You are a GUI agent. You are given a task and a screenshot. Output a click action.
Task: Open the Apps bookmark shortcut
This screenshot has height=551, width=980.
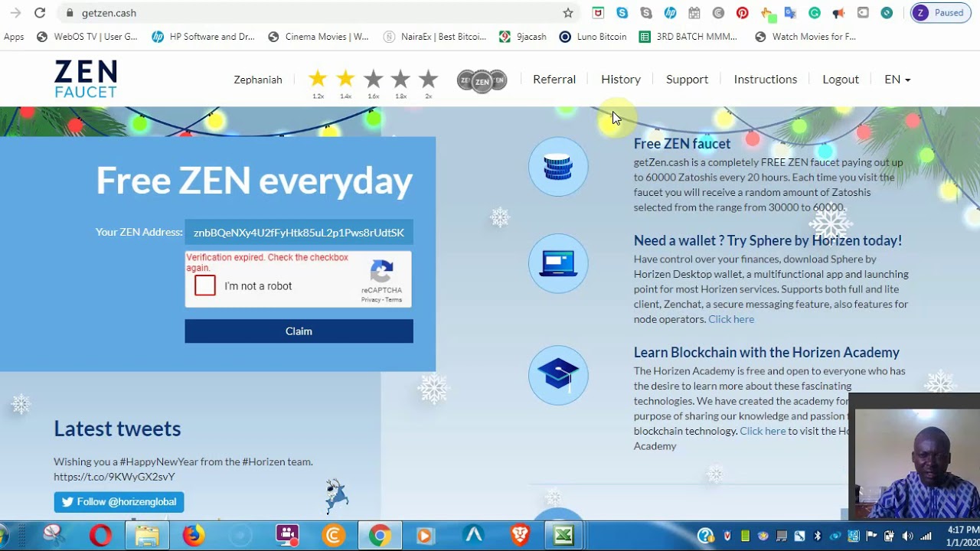click(x=14, y=37)
